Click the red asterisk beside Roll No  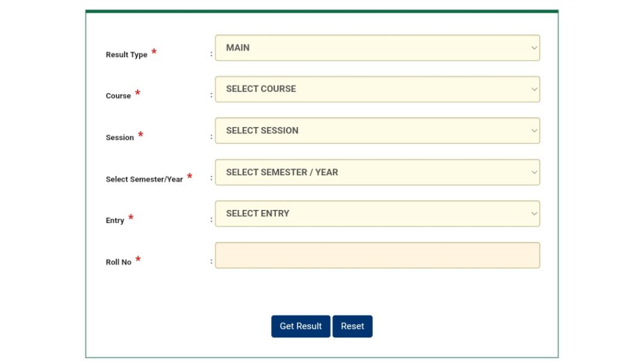(x=138, y=259)
